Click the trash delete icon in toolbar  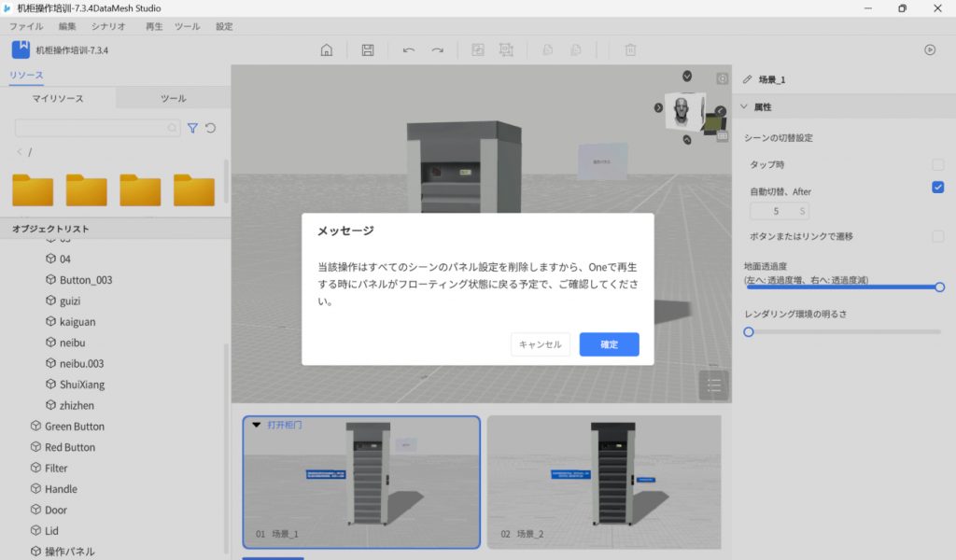[630, 50]
